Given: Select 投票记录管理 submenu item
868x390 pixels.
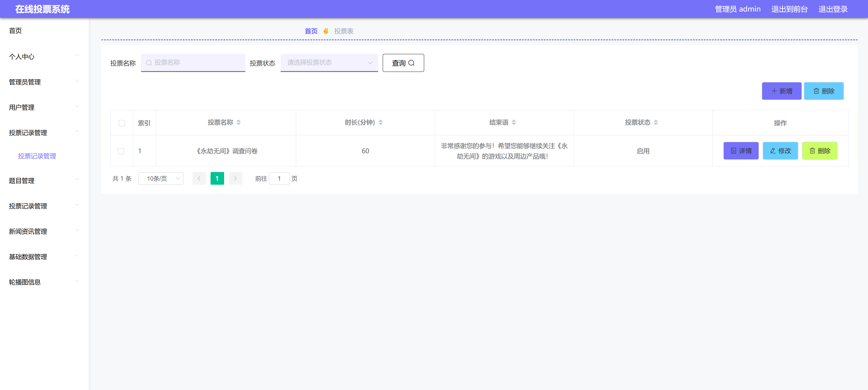Looking at the screenshot, I should (x=37, y=156).
